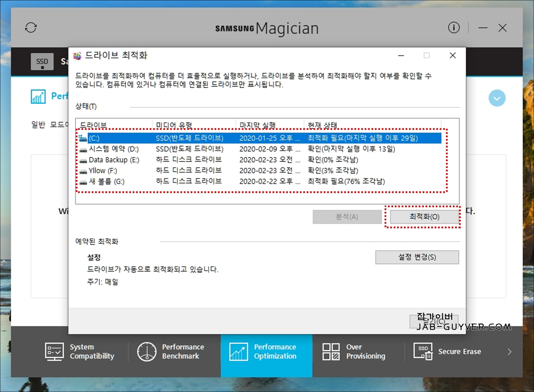Select the Data Backup (E:) row
Screen dimensions: 534x392
click(260, 160)
